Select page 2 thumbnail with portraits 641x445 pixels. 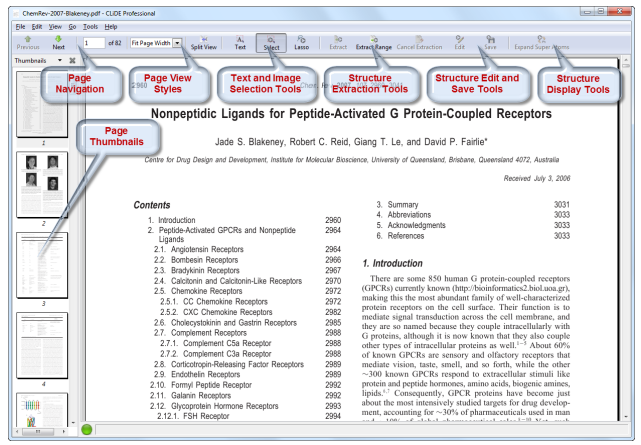pyautogui.click(x=42, y=185)
